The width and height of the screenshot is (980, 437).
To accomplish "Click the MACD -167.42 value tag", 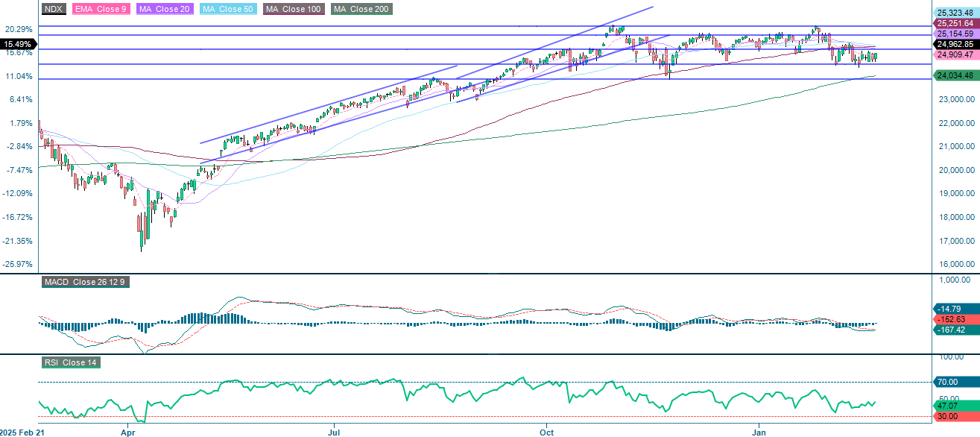I will 956,329.
